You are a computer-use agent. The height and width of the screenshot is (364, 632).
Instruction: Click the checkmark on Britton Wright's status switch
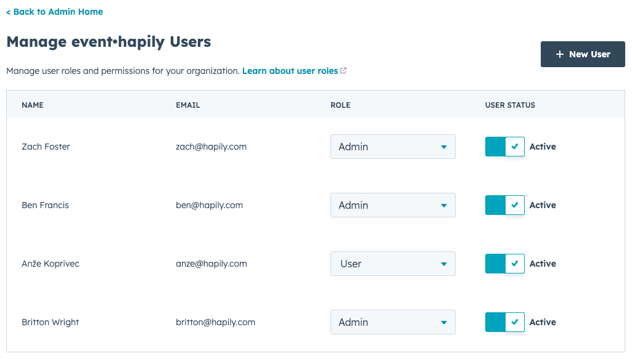click(515, 322)
